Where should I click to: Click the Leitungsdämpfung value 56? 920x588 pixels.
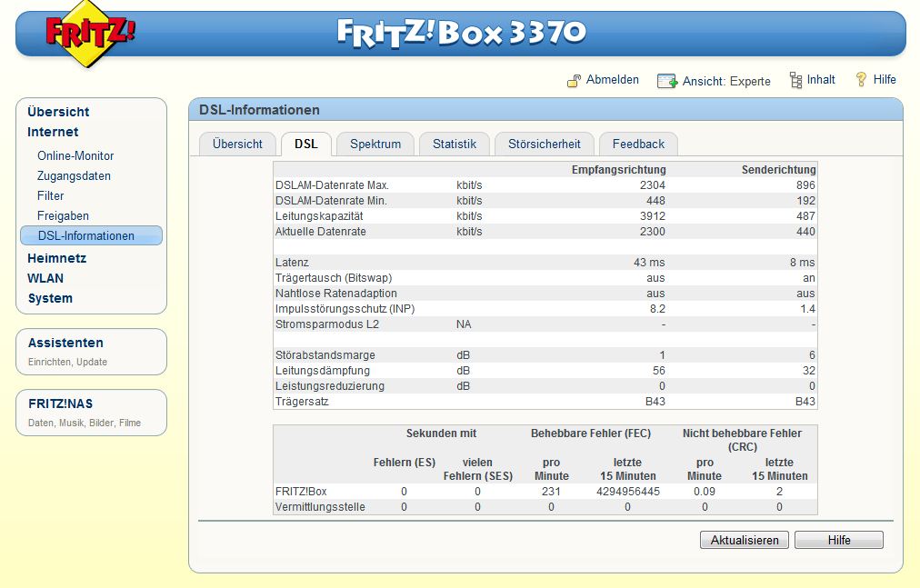(659, 370)
